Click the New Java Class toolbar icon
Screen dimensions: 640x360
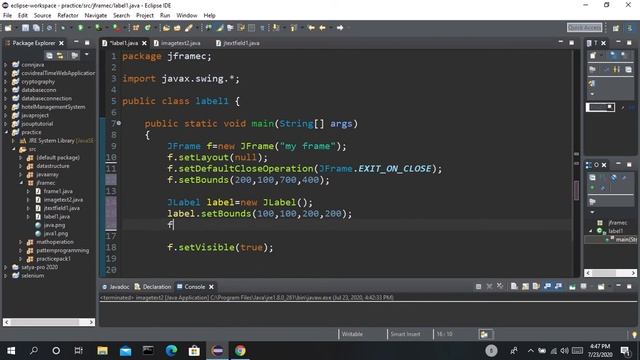click(x=147, y=28)
